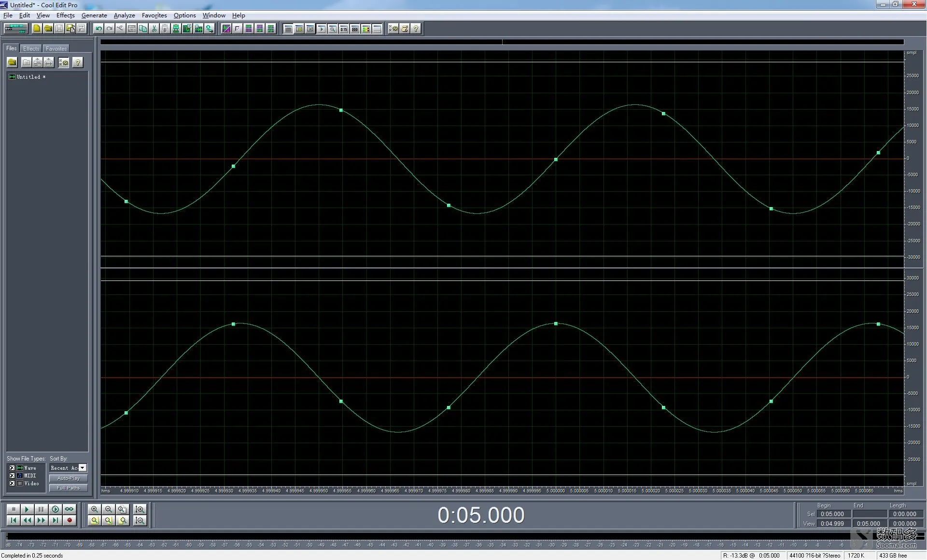Click the 5.000000 mark on time ruler

556,490
